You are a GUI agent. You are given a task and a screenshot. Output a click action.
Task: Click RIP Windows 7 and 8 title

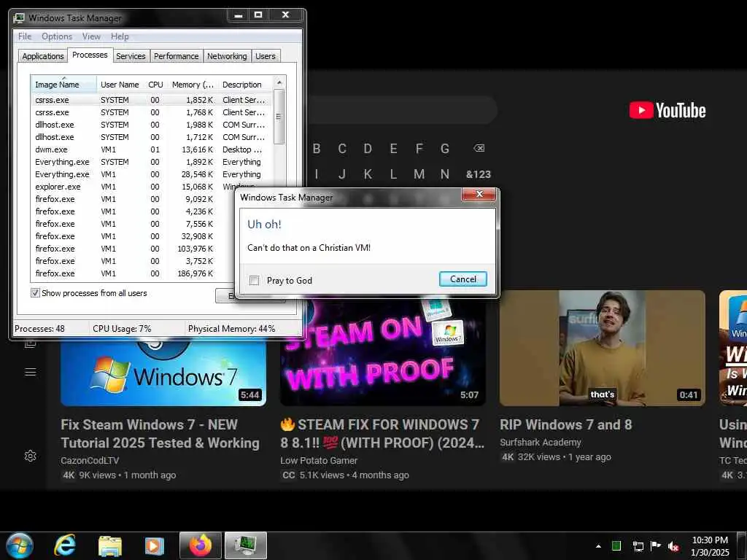click(x=565, y=424)
